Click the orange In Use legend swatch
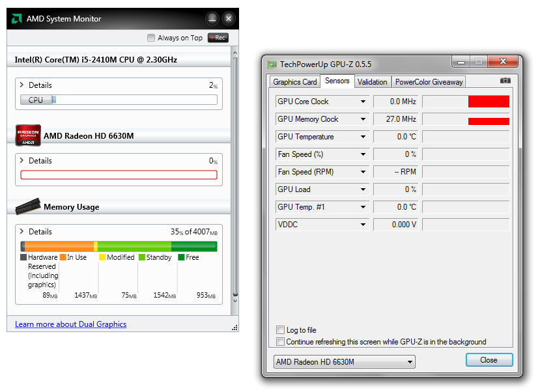The width and height of the screenshot is (540, 392). pos(63,257)
